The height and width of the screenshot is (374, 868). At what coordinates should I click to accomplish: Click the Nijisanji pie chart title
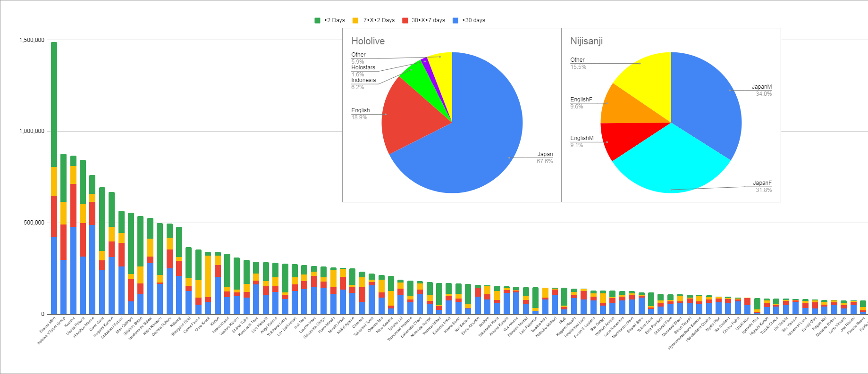coord(586,41)
